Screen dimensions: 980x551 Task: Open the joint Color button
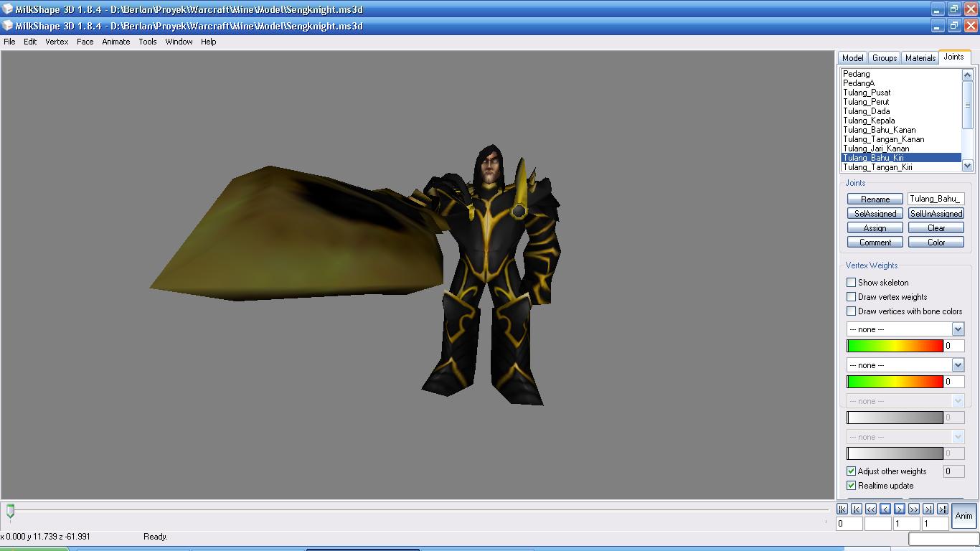(936, 242)
